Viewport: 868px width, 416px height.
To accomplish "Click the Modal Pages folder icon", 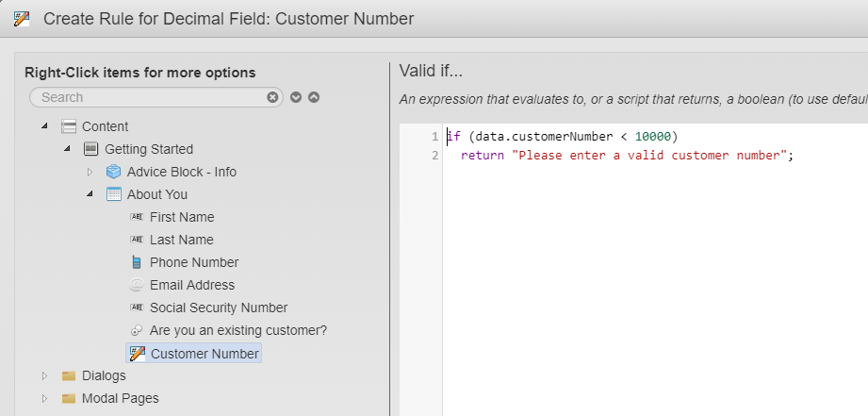I will (x=69, y=398).
